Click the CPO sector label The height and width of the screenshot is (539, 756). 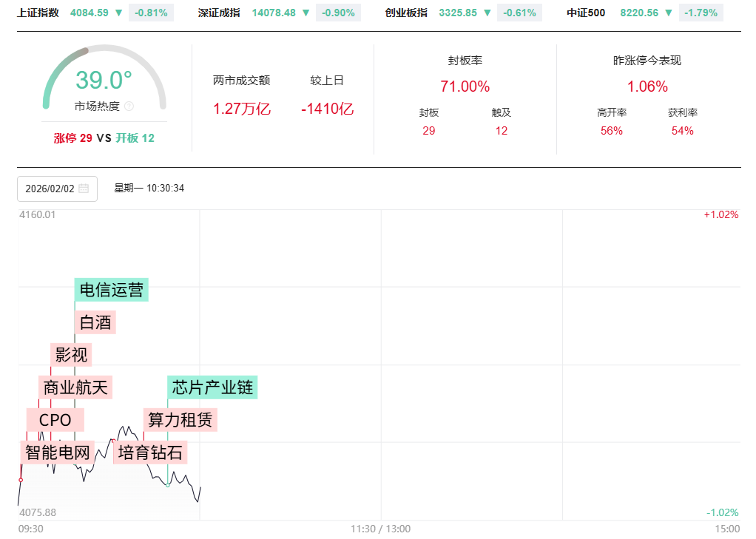[x=55, y=420]
